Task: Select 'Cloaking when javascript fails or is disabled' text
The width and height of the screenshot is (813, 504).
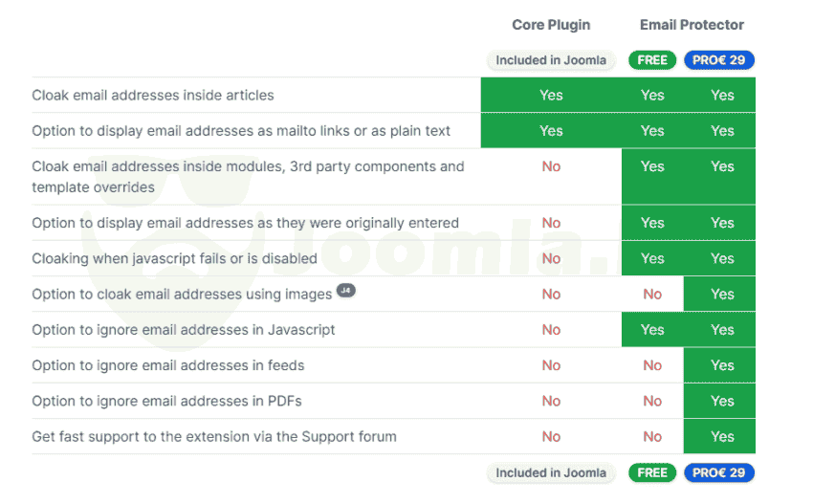Action: tap(174, 258)
